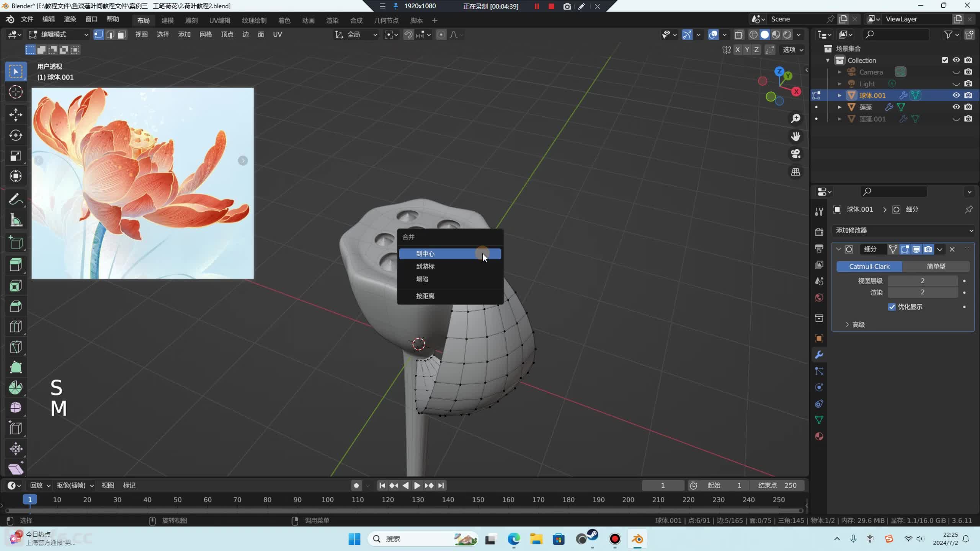
Task: Collapse the Collection tree node
Action: 828,60
